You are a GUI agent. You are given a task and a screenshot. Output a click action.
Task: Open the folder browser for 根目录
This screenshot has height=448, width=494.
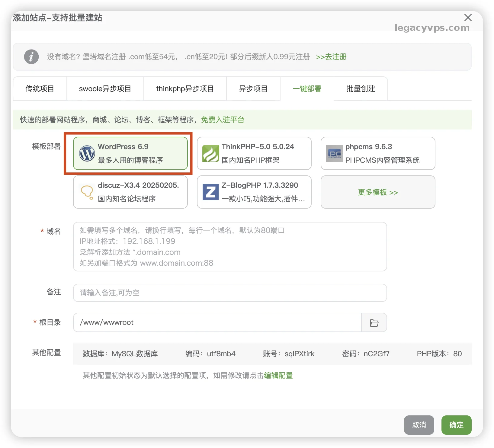tap(374, 323)
